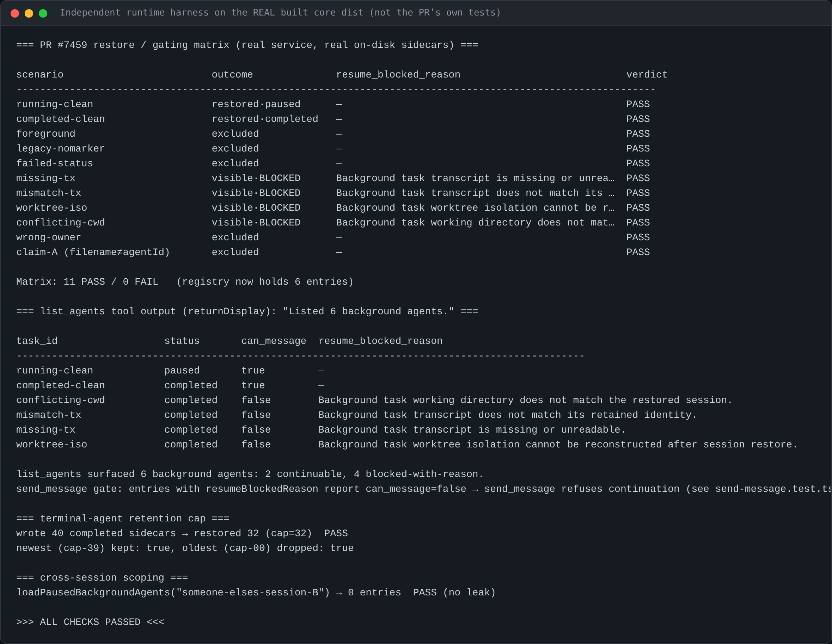Click 'true' can_message for completed-clean task

click(253, 385)
